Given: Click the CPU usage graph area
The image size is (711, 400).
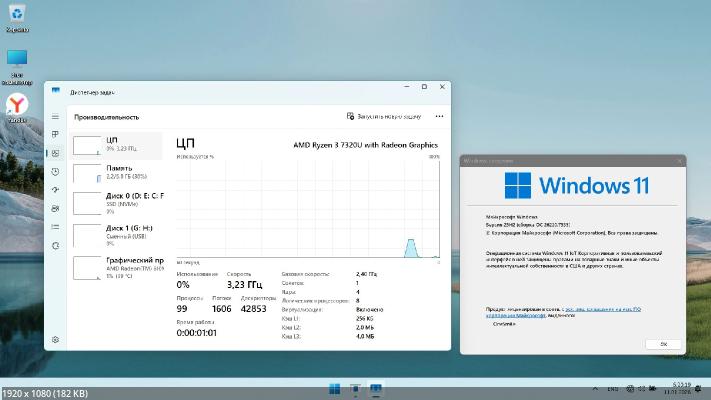Looking at the screenshot, I should (x=308, y=208).
